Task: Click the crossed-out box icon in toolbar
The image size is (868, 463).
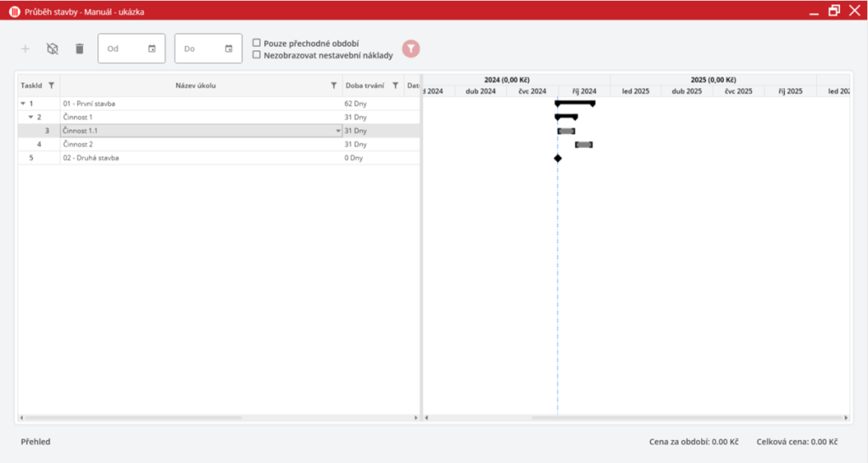Action: [52, 49]
